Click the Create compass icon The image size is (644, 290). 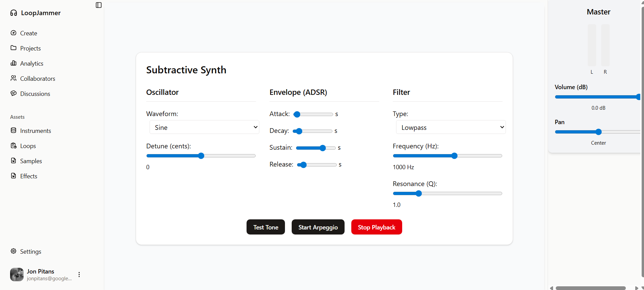click(x=13, y=33)
